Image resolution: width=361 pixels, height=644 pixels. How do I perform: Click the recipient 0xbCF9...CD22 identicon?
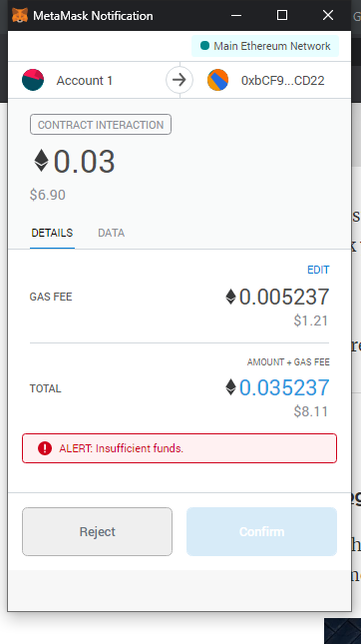(217, 80)
